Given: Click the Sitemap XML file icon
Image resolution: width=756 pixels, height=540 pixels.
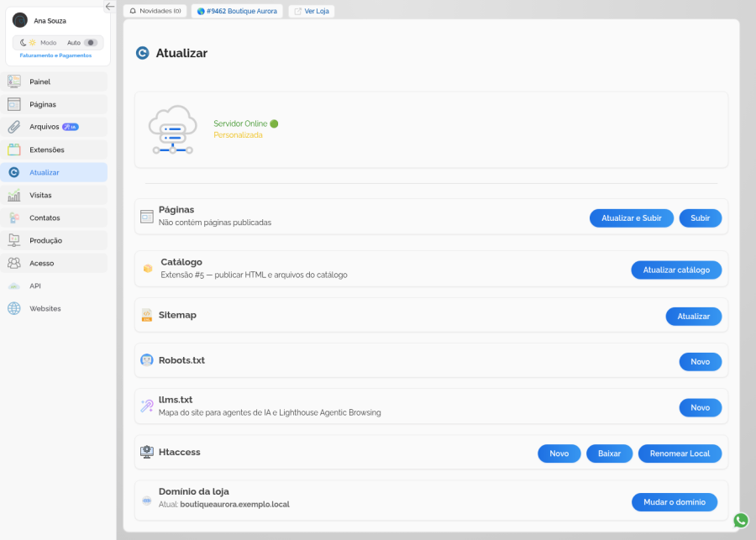Looking at the screenshot, I should 146,315.
